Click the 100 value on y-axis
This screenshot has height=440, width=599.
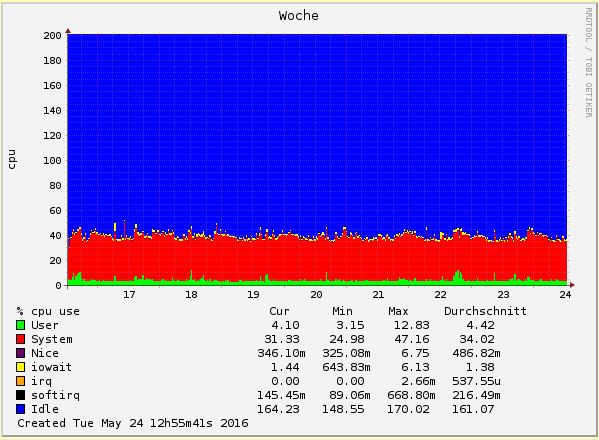point(52,160)
